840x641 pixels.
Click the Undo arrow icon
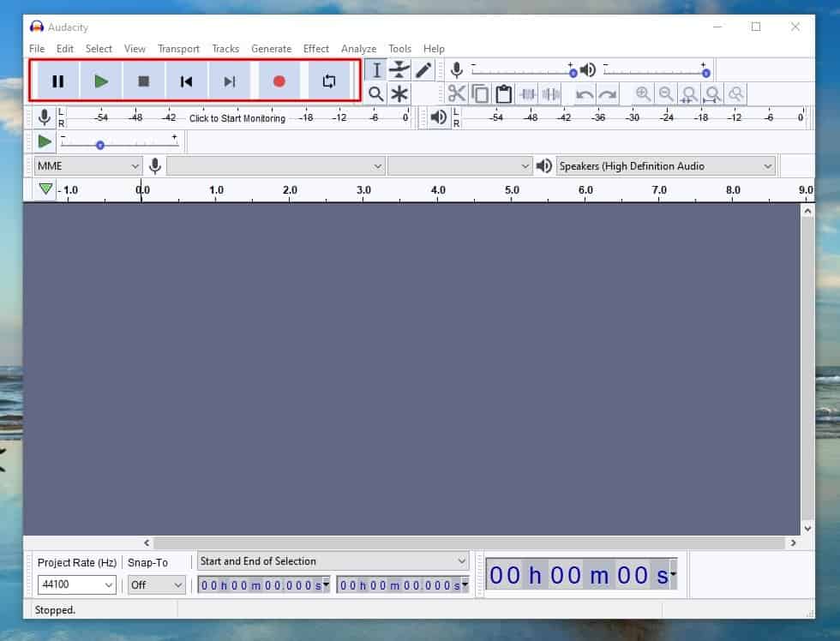point(585,94)
